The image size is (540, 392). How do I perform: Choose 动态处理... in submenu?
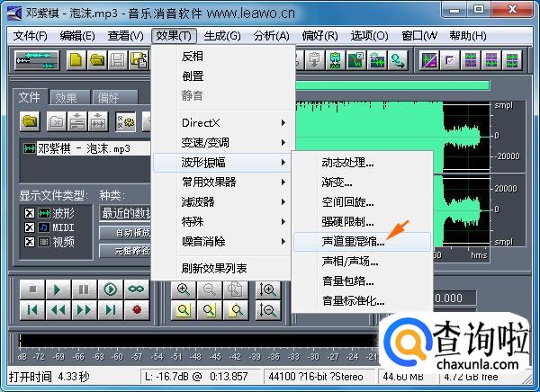tap(362, 163)
